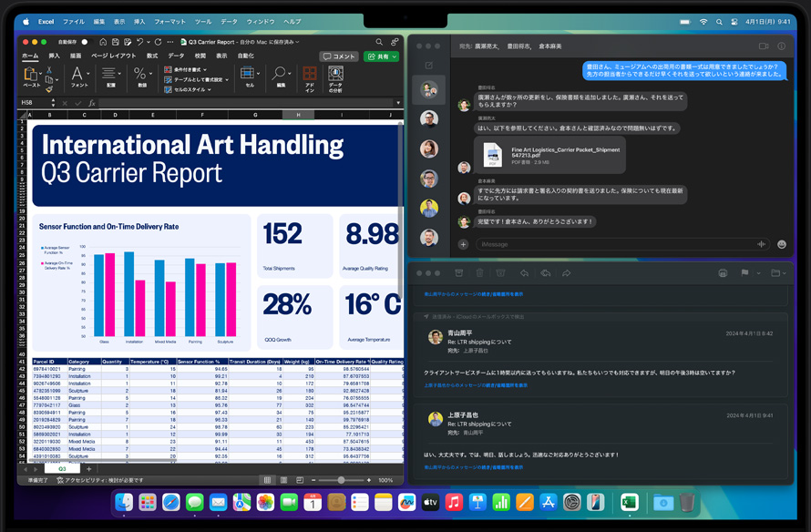Click 上原子昌也からのメッセージの続き link in Mail
The image size is (811, 532).
point(476,385)
